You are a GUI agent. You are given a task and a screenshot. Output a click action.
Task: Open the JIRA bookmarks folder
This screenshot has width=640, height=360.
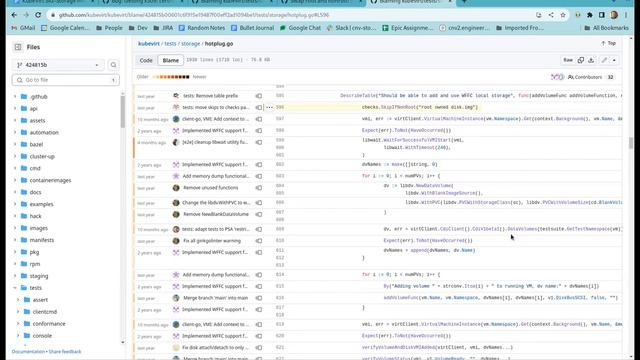(x=163, y=28)
